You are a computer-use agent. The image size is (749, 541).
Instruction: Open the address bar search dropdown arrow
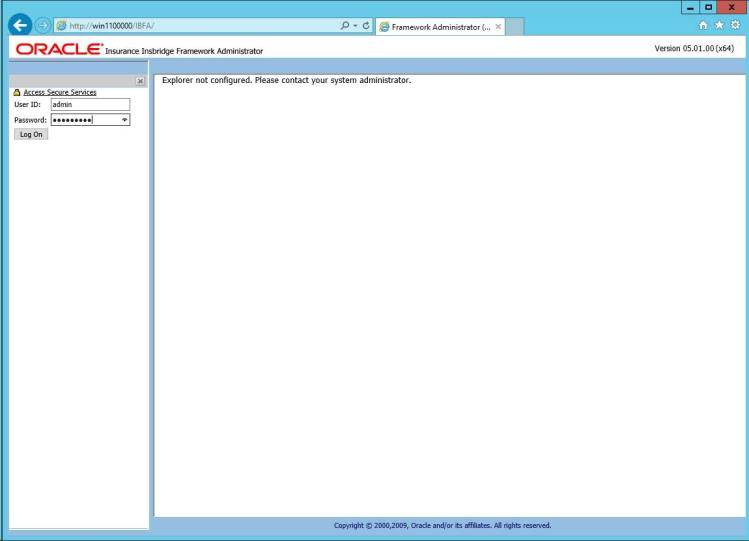click(x=355, y=26)
